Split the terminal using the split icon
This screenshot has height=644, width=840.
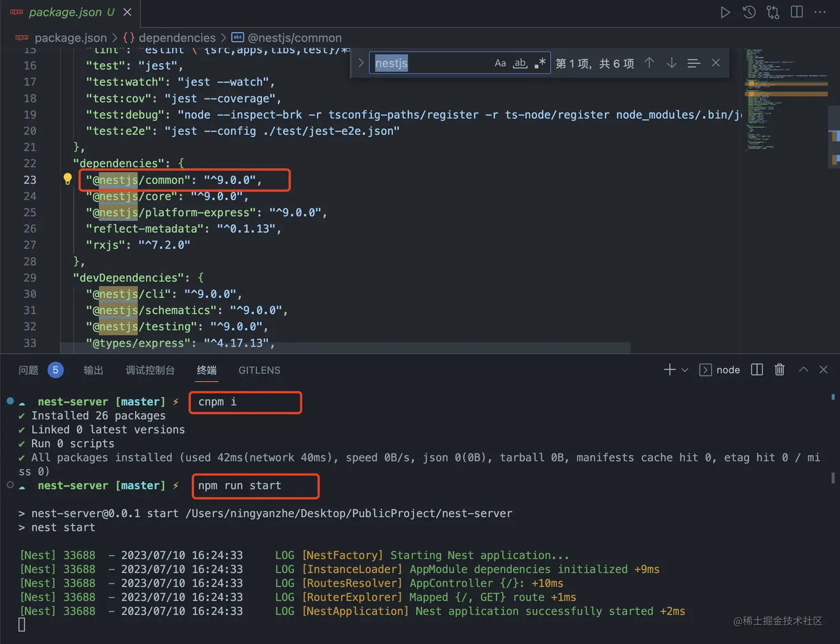point(757,370)
